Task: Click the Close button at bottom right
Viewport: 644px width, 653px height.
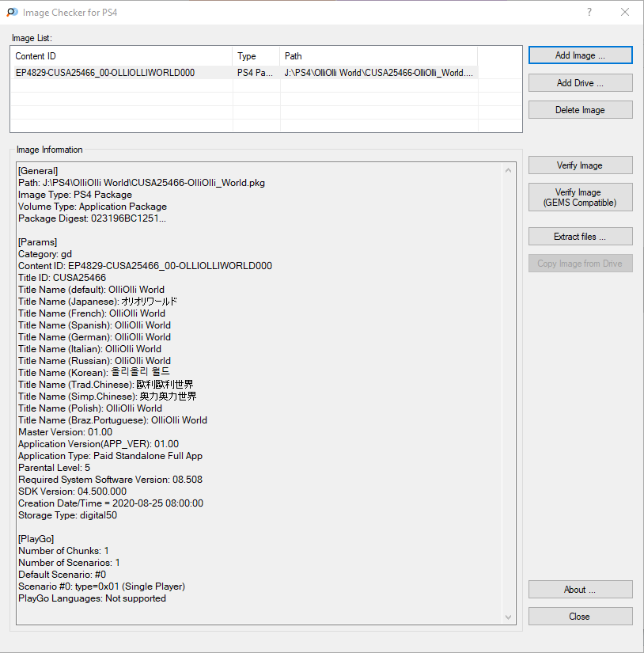Action: (x=580, y=617)
